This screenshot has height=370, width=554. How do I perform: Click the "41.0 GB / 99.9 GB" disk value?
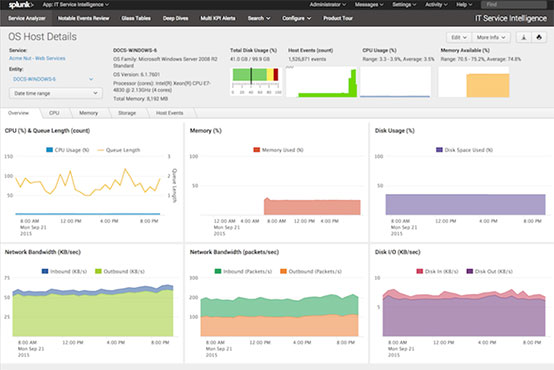pyautogui.click(x=250, y=59)
